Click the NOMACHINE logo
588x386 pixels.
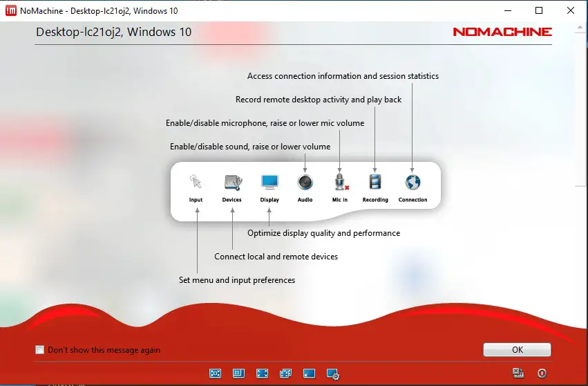[x=502, y=32]
